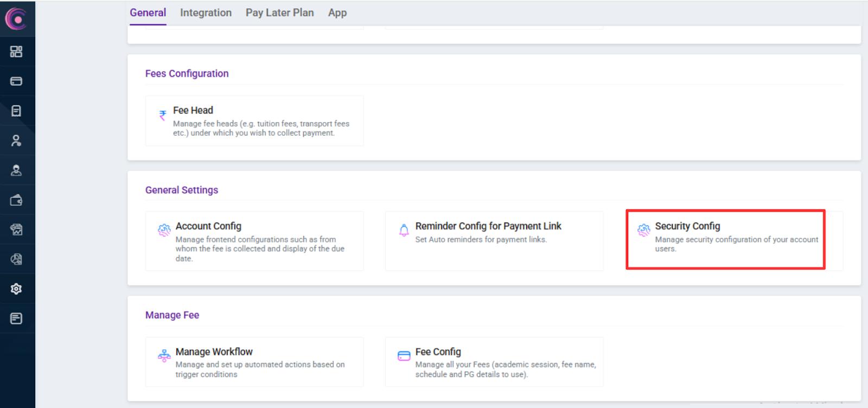Click the gear icon beside Account Config
This screenshot has height=408, width=868.
[x=164, y=230]
